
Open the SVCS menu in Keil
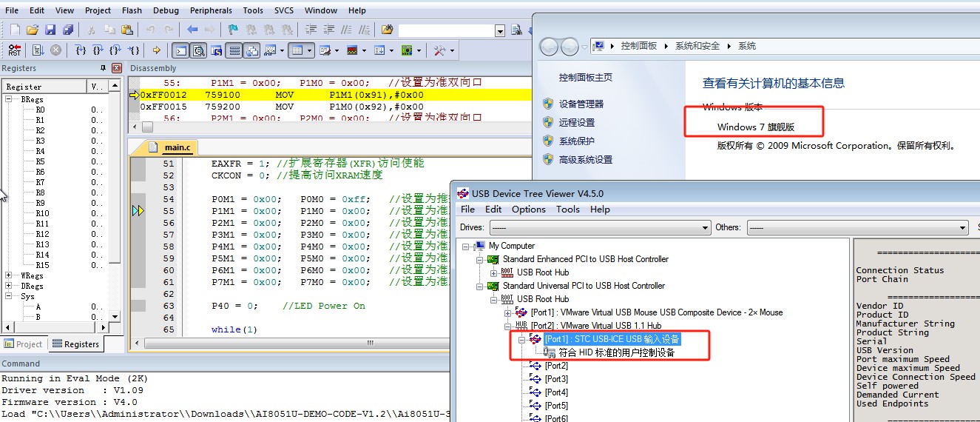click(x=283, y=10)
